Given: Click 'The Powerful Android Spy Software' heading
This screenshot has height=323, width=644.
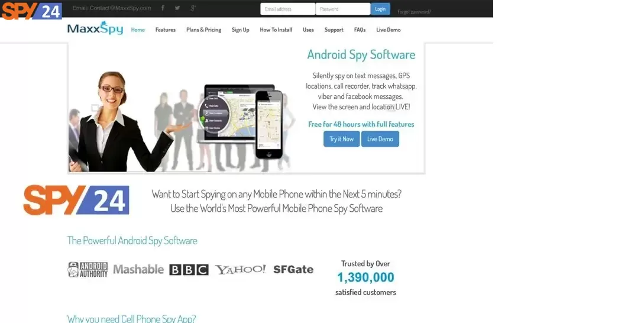Looking at the screenshot, I should coord(132,240).
